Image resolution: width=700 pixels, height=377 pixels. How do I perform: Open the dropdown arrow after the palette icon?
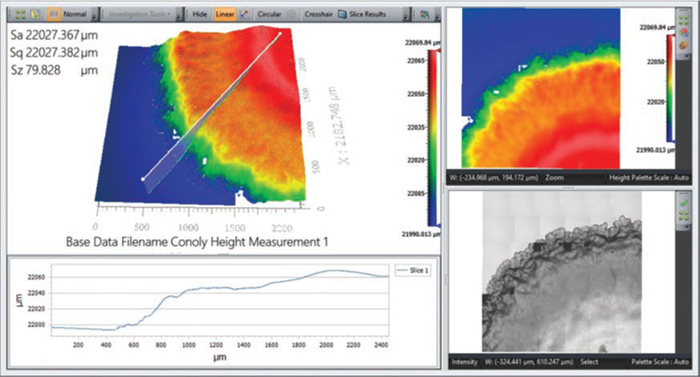pos(437,16)
